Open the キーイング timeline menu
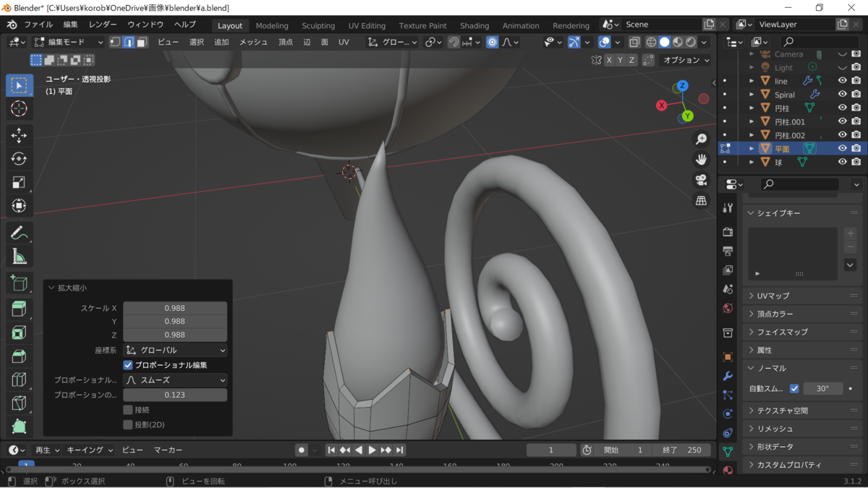868x488 pixels. (90, 450)
